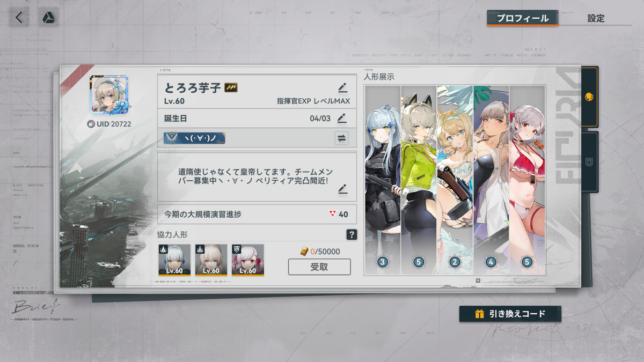Edit the commander name with pencil icon
Screen dimensions: 644x362
pyautogui.click(x=342, y=88)
